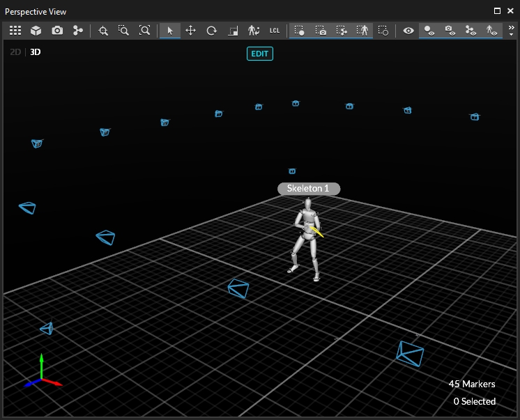520x420 pixels.
Task: Toggle LCL local coordinate mode
Action: (275, 31)
